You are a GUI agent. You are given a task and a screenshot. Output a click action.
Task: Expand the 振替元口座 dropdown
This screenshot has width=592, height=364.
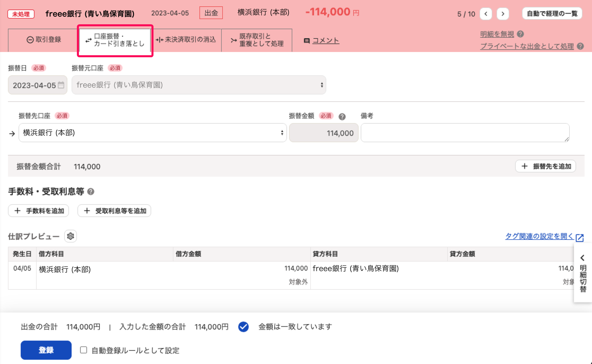[199, 85]
